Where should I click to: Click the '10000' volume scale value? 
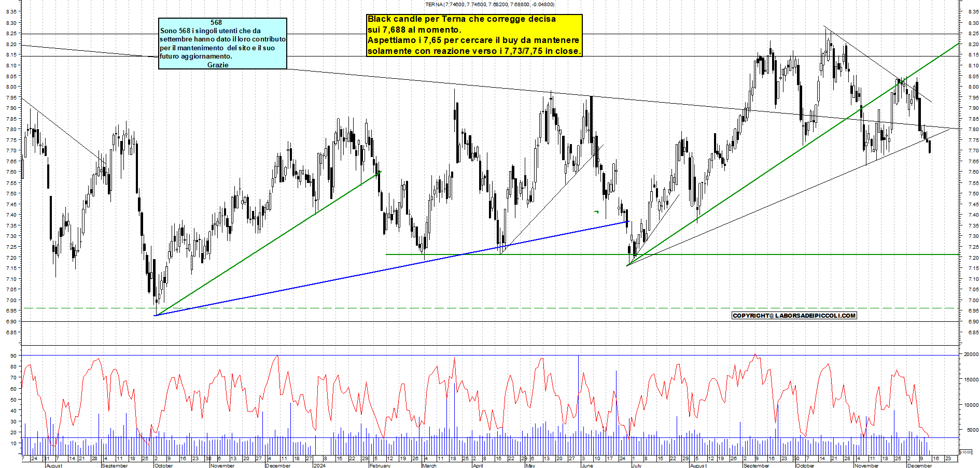tap(971, 405)
